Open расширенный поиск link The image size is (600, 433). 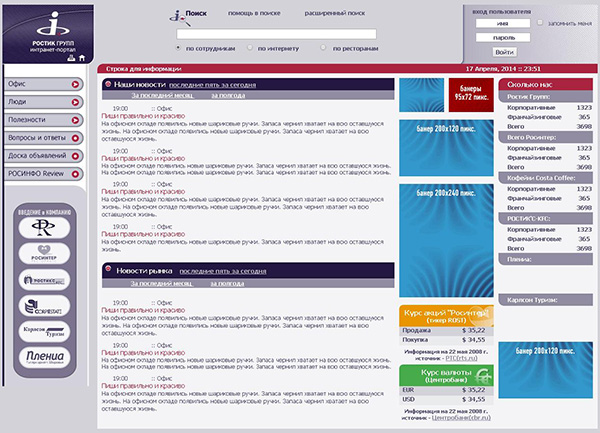point(334,13)
